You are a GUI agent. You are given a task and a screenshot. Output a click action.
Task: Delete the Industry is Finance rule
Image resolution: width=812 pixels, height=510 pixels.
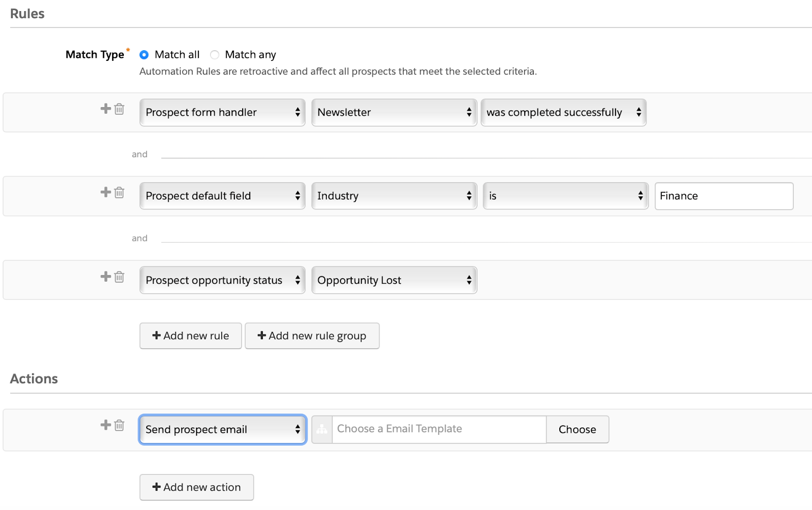(119, 193)
